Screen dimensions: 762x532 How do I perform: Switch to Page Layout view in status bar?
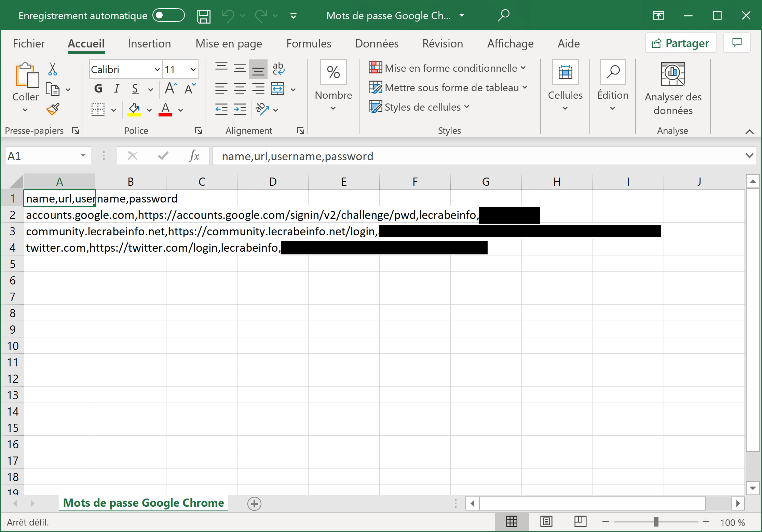pos(546,521)
